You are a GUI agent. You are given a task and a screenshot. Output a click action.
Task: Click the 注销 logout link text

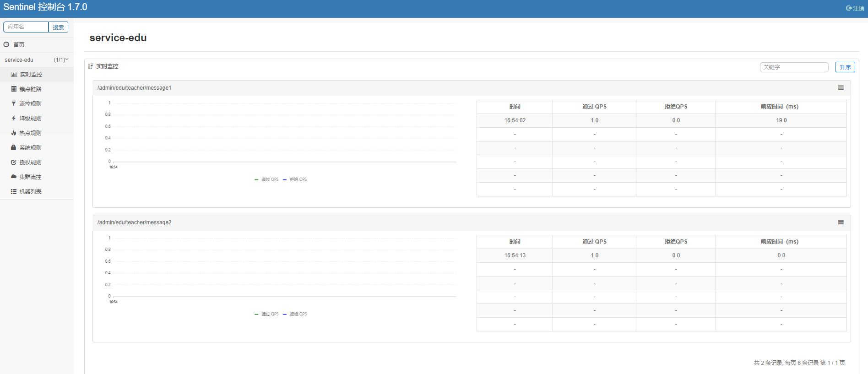tap(858, 8)
